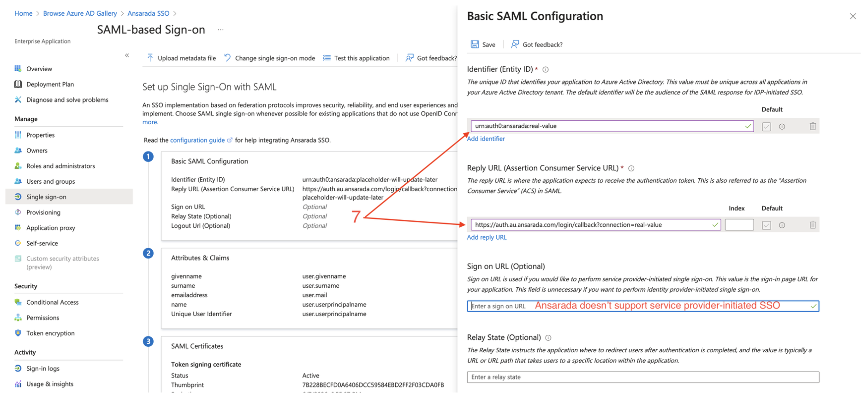This screenshot has height=398, width=868.
Task: Click the Relay State info icon
Action: coord(548,338)
